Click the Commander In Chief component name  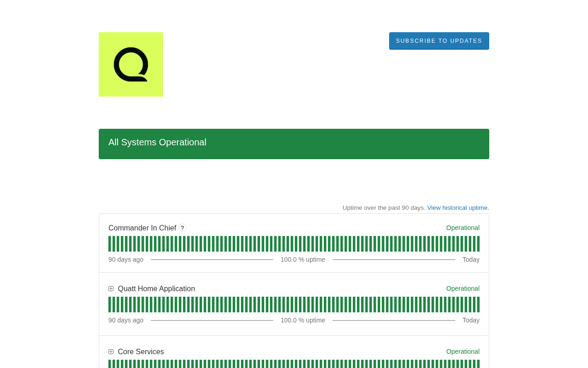tap(142, 228)
